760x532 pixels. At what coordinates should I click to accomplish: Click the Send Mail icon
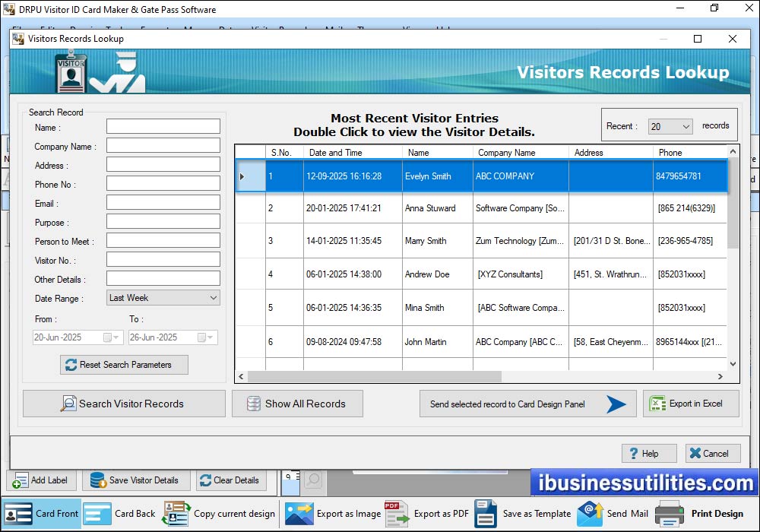tap(590, 515)
